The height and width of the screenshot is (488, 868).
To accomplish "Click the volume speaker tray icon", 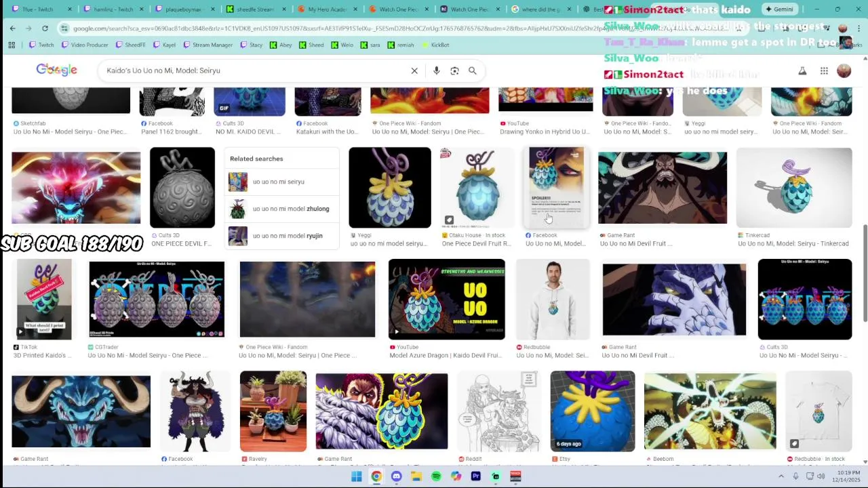I will pos(821,476).
